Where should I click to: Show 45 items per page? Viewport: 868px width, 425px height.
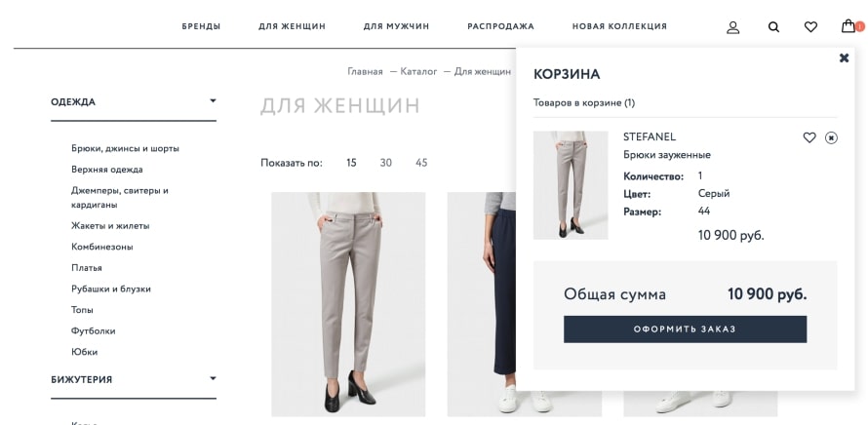[421, 163]
